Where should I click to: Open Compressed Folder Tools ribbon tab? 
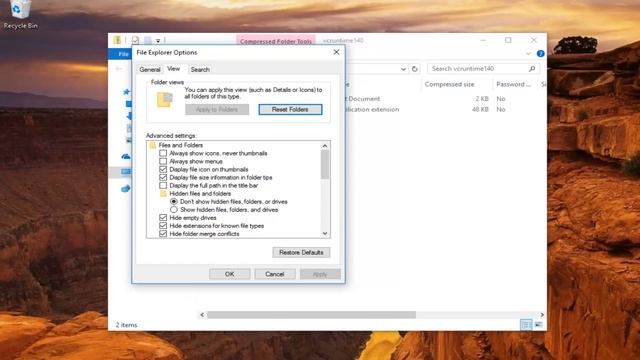276,41
